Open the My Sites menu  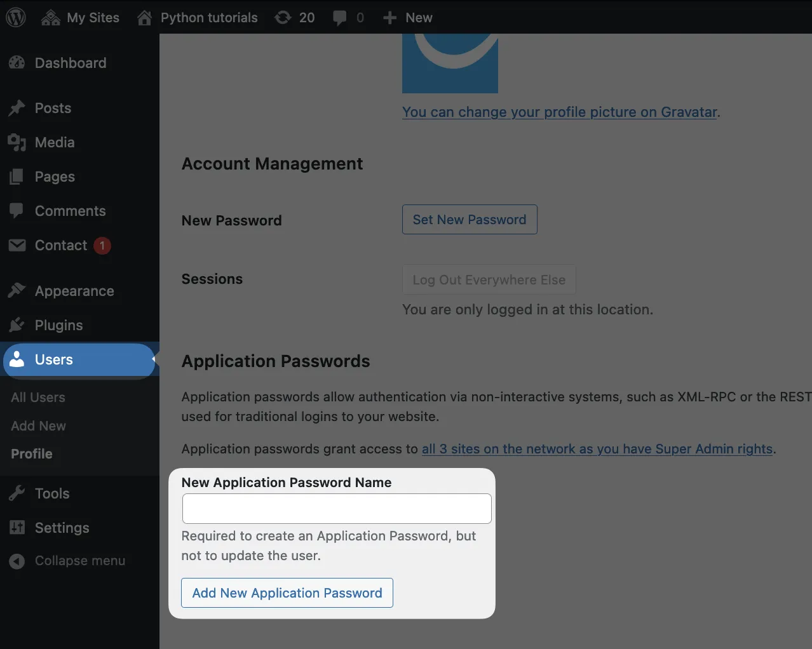[81, 18]
